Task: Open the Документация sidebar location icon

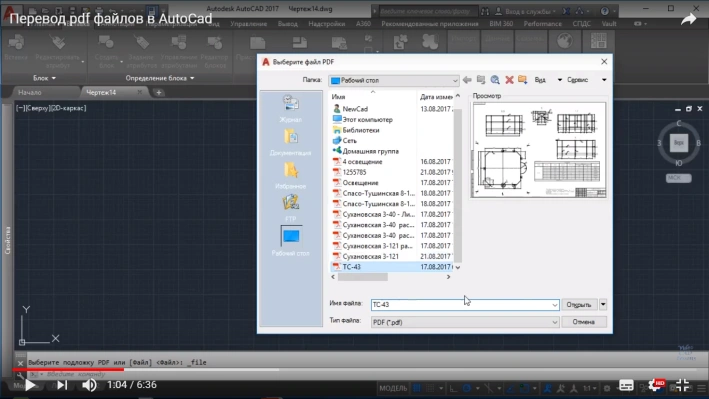Action: pos(291,142)
